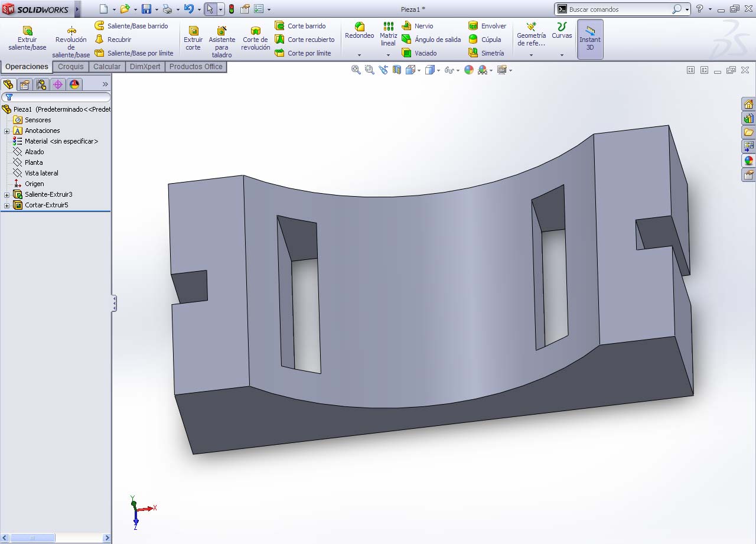Open the Productos Office tab
The width and height of the screenshot is (756, 544).
(x=196, y=67)
